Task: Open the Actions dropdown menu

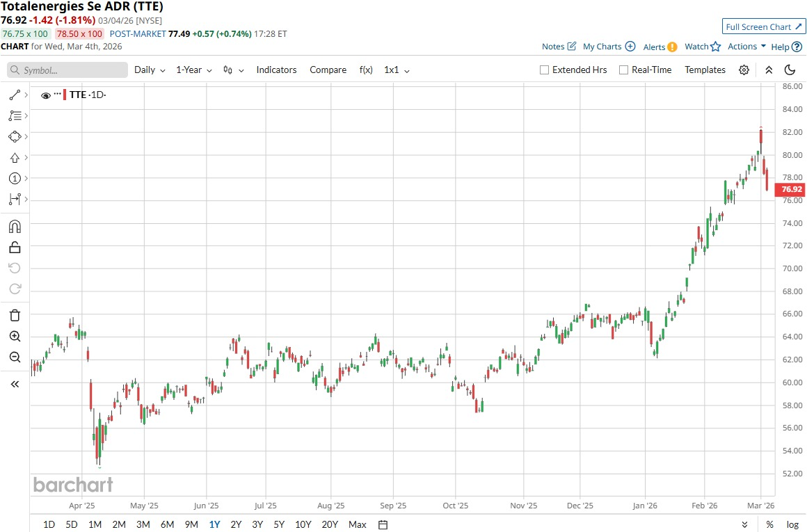Action: [x=746, y=47]
